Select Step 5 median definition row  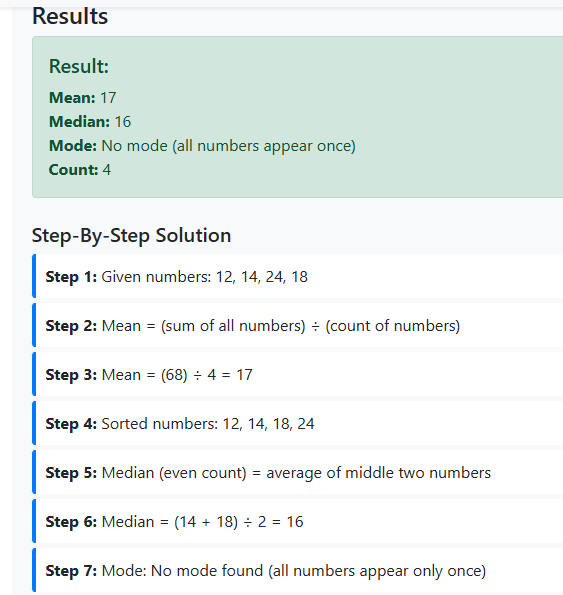297,472
